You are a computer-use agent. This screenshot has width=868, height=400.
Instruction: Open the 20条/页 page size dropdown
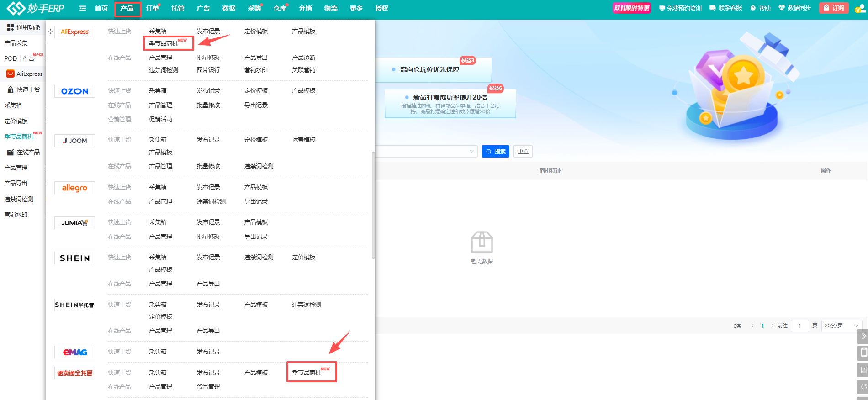(842, 326)
